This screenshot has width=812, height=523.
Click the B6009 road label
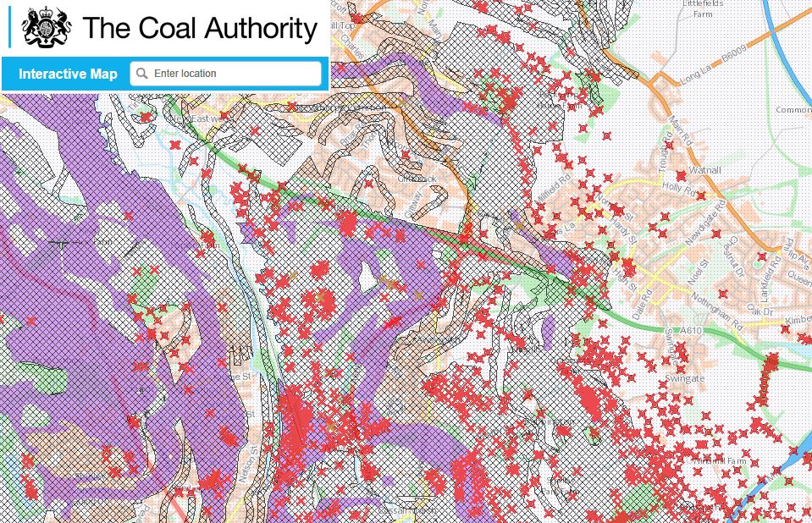coord(734,54)
